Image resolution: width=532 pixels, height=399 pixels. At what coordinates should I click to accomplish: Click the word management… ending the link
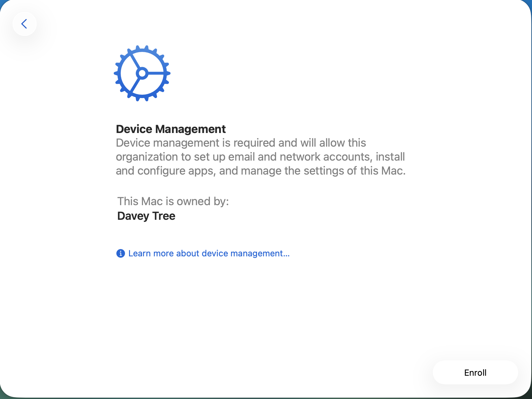(x=260, y=253)
